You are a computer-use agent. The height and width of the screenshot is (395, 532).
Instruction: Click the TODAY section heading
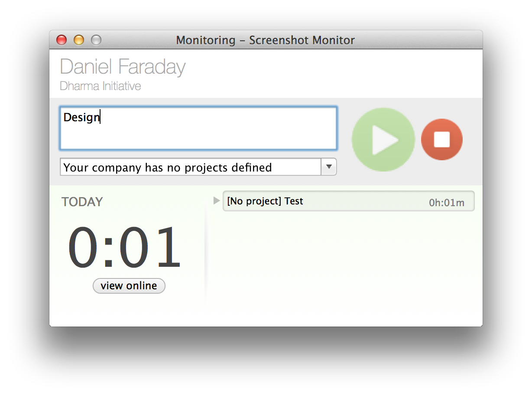click(82, 201)
